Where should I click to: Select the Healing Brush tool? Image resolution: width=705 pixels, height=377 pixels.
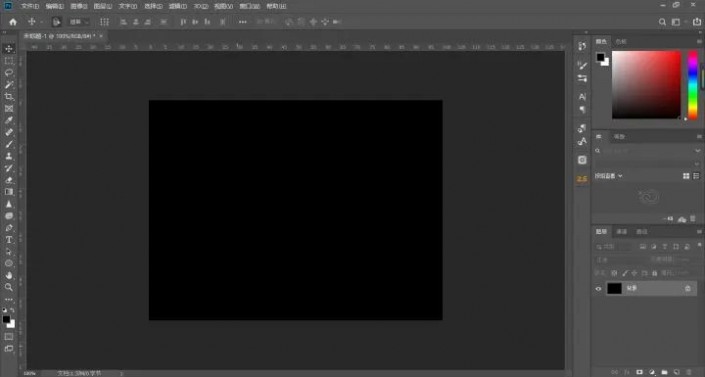tap(9, 132)
